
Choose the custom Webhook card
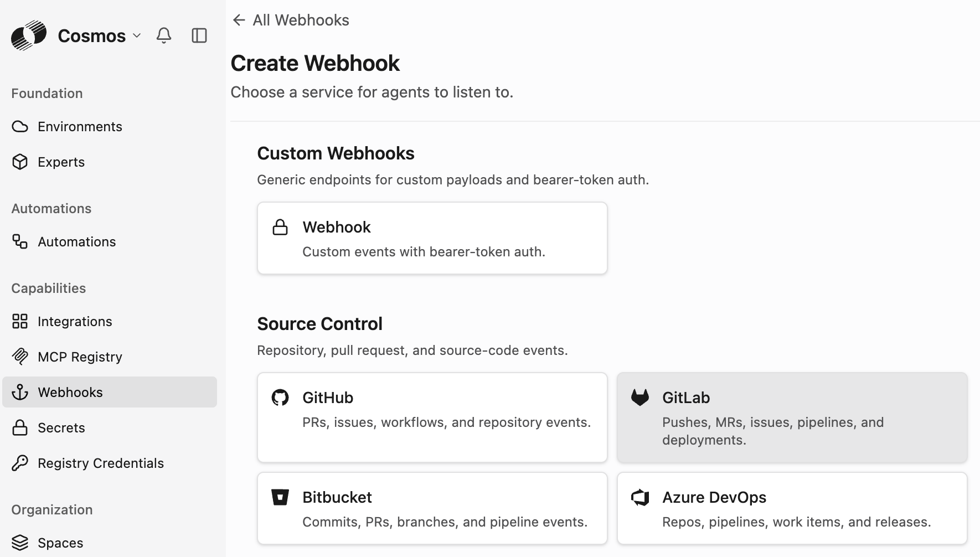pos(432,238)
